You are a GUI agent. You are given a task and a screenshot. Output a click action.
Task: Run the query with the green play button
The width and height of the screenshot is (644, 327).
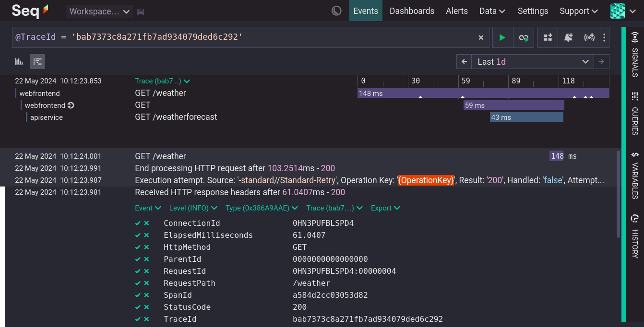coord(502,37)
